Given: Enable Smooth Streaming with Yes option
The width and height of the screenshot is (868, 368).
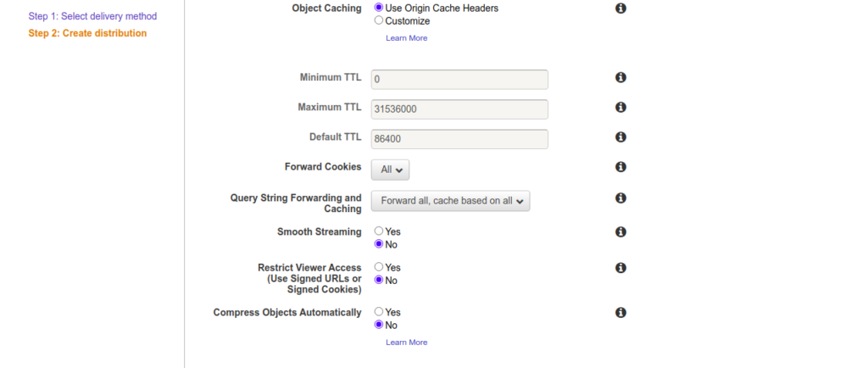Looking at the screenshot, I should pos(379,231).
